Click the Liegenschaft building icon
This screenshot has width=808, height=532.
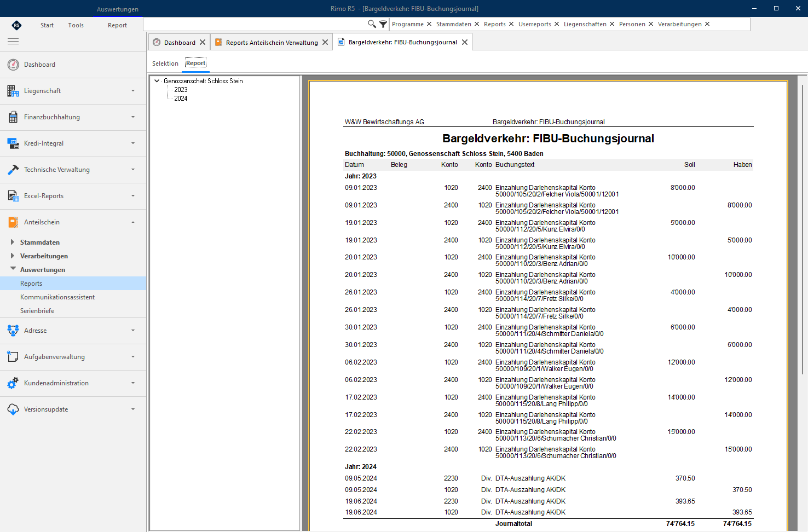pos(13,91)
